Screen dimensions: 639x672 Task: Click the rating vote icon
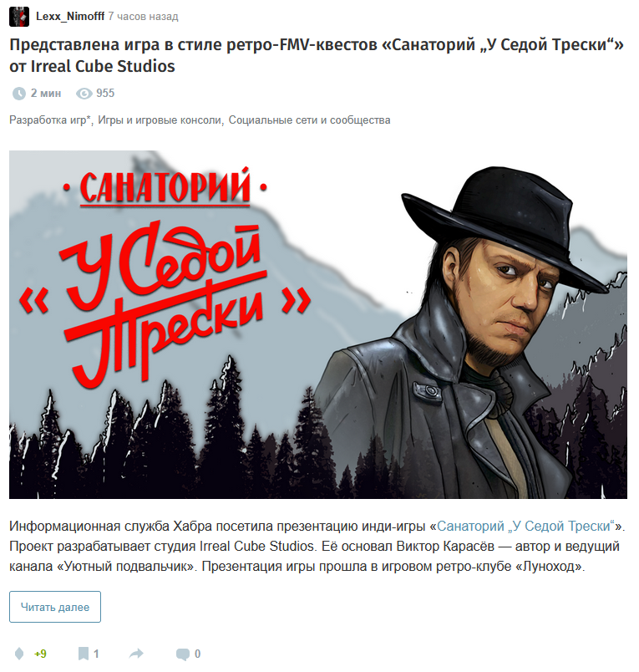pyautogui.click(x=19, y=654)
